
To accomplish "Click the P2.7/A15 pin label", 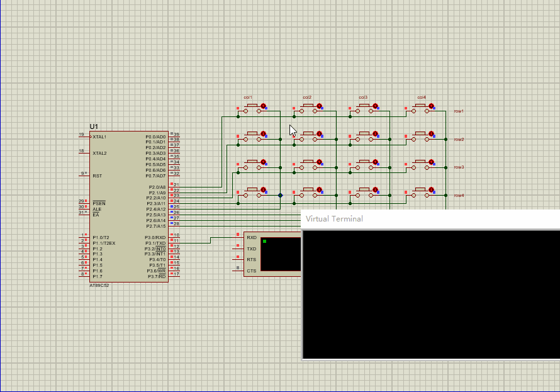I will [x=156, y=226].
